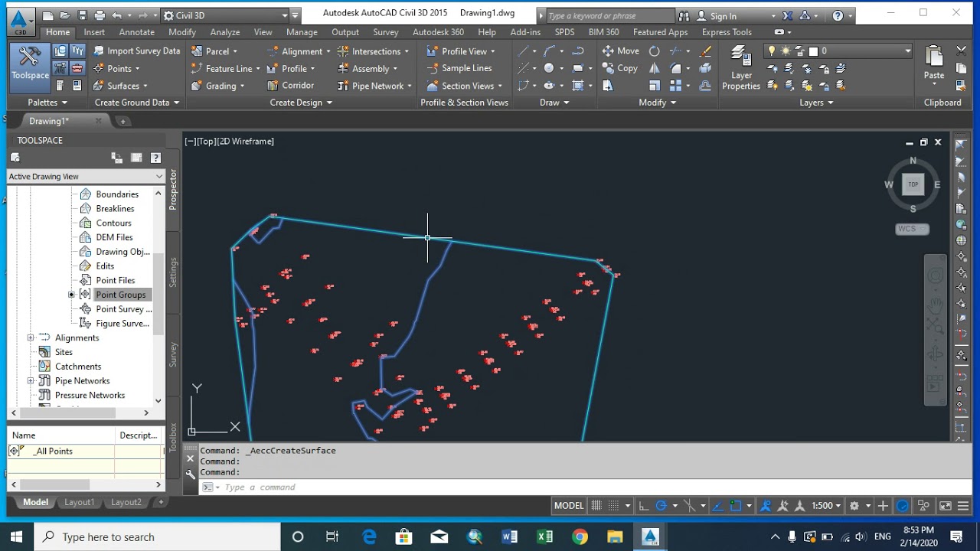Switch to the Analyze ribbon tab
The width and height of the screenshot is (980, 551).
[x=225, y=32]
